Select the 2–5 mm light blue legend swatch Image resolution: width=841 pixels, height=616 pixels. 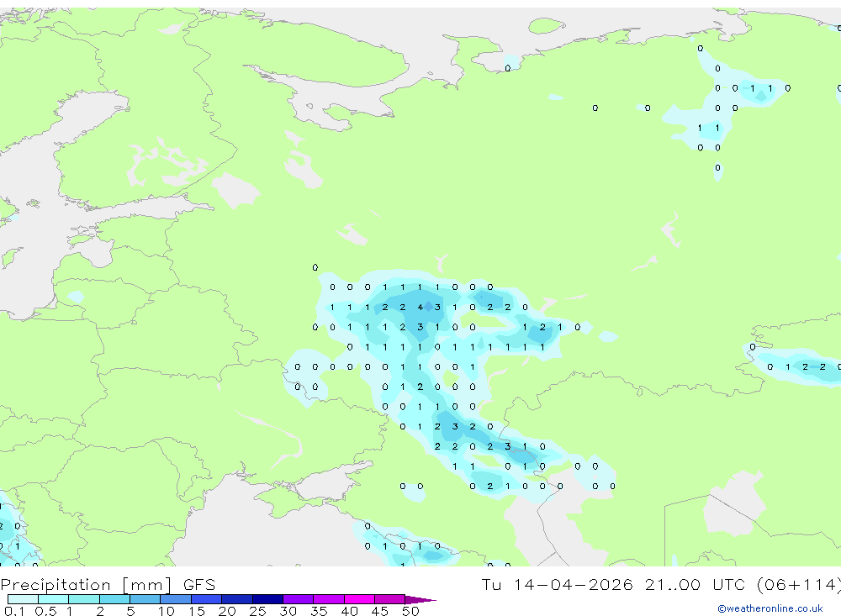[114, 599]
